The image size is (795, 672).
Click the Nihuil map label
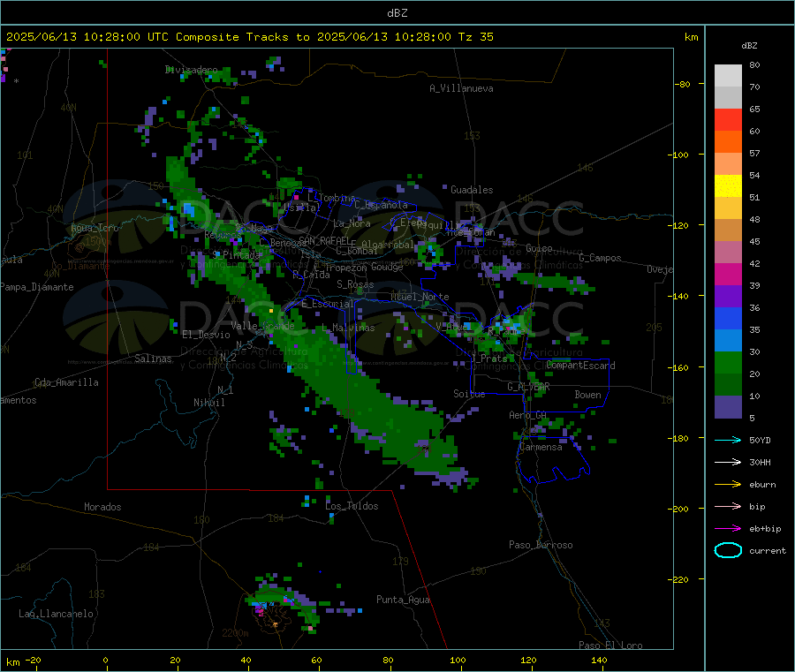click(208, 403)
